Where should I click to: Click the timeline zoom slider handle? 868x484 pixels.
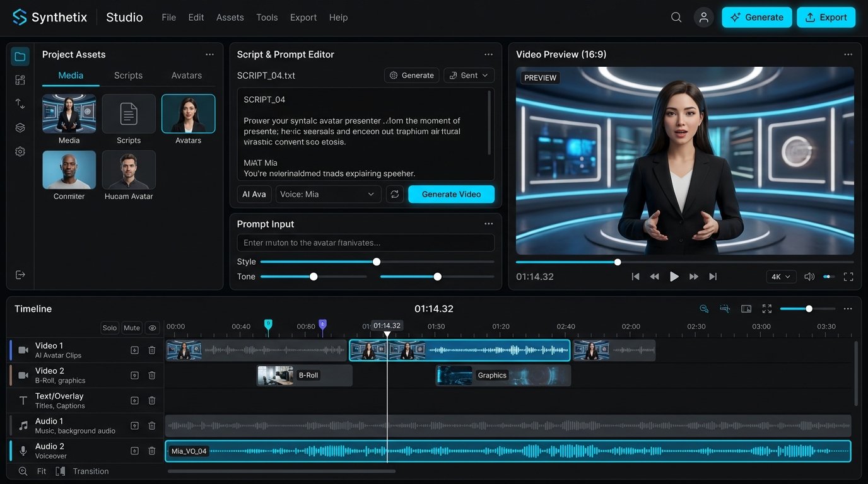point(809,309)
